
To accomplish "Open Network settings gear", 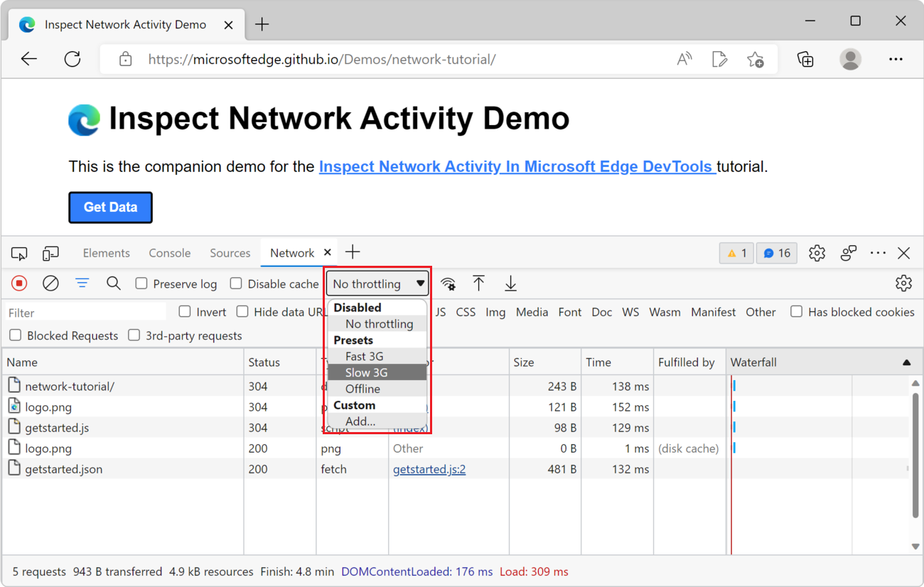I will (903, 284).
